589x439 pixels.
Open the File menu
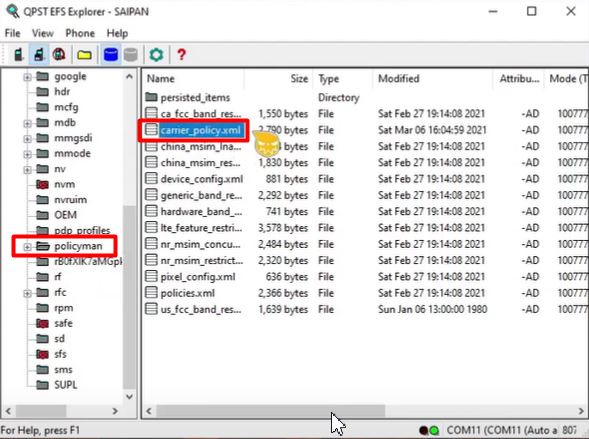(12, 33)
